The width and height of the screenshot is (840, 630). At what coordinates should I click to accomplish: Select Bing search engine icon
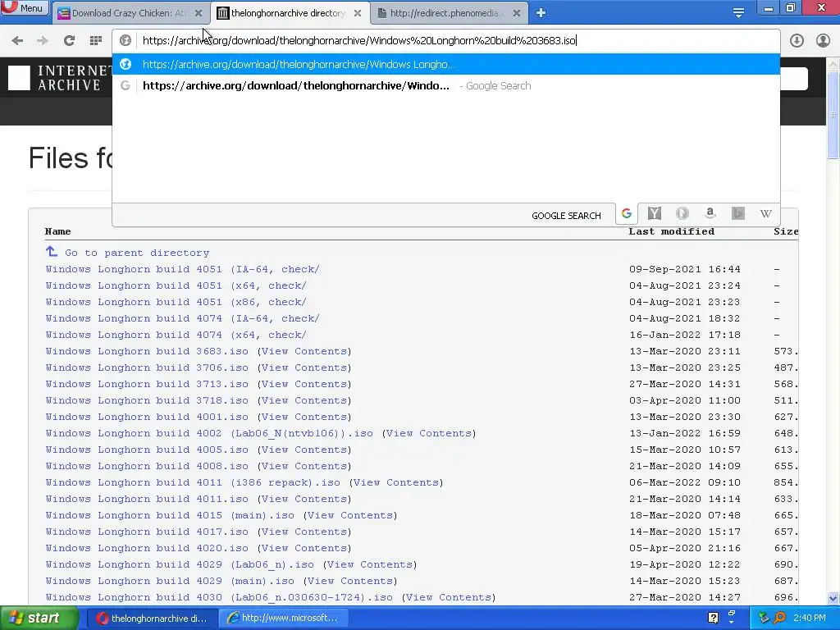tap(737, 214)
